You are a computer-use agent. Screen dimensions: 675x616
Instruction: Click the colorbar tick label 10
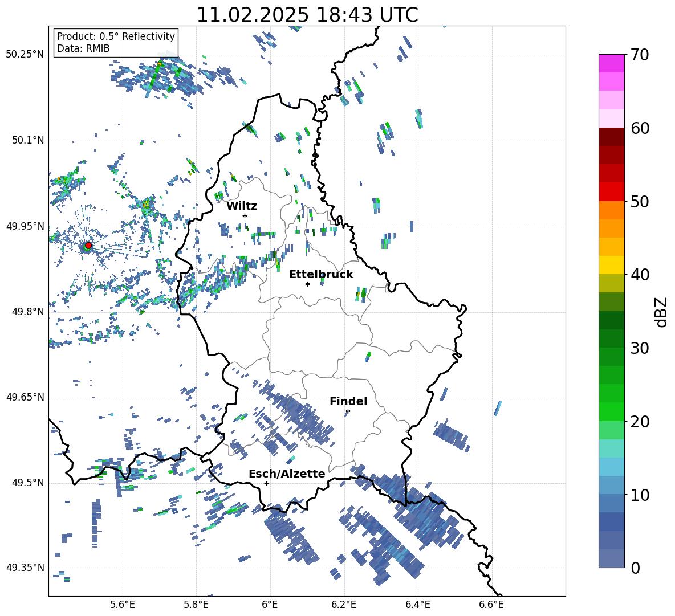tap(640, 495)
